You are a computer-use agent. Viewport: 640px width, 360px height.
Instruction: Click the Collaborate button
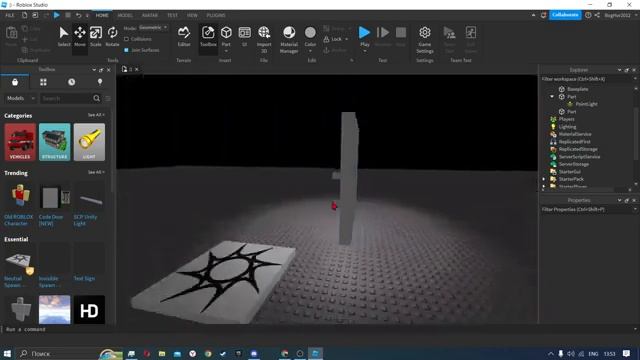(x=565, y=15)
